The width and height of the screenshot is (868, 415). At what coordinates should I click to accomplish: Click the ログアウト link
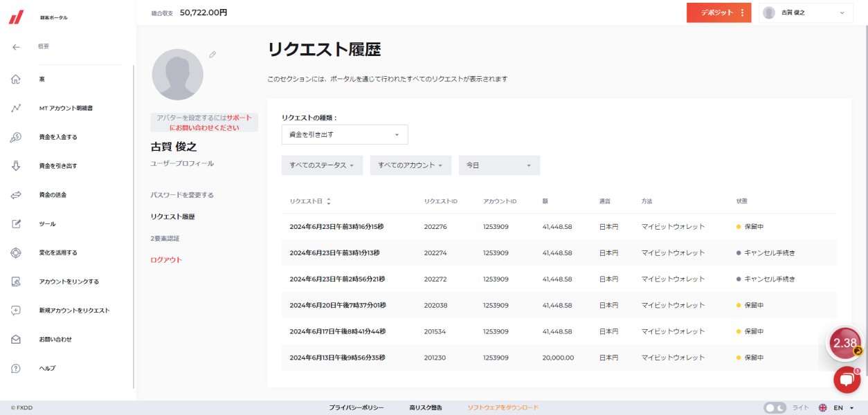click(x=166, y=260)
